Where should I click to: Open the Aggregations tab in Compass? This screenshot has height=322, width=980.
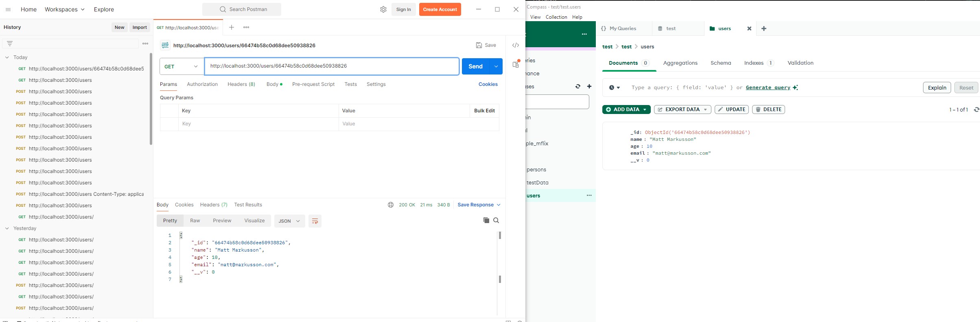tap(680, 63)
